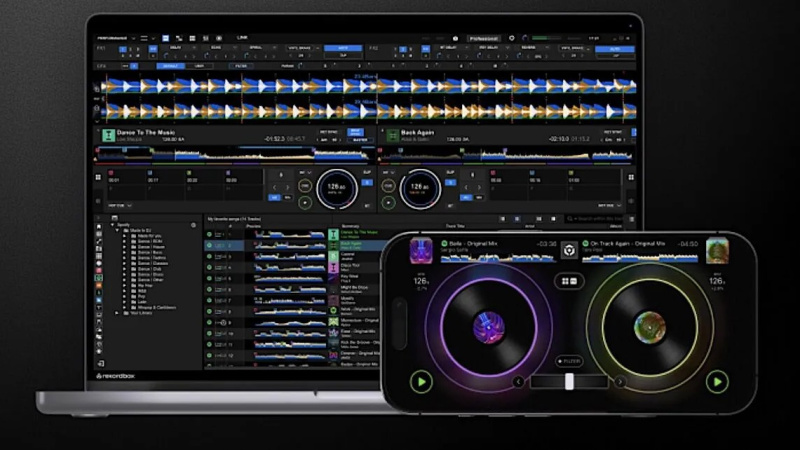Tap the On Track Again artwork thumbnail
Image resolution: width=800 pixels, height=450 pixels.
click(x=716, y=250)
